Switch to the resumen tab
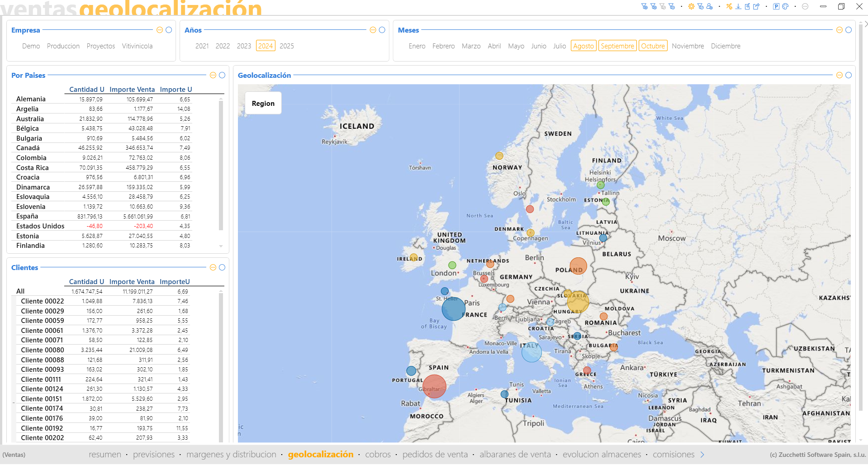The image size is (868, 465). point(105,455)
